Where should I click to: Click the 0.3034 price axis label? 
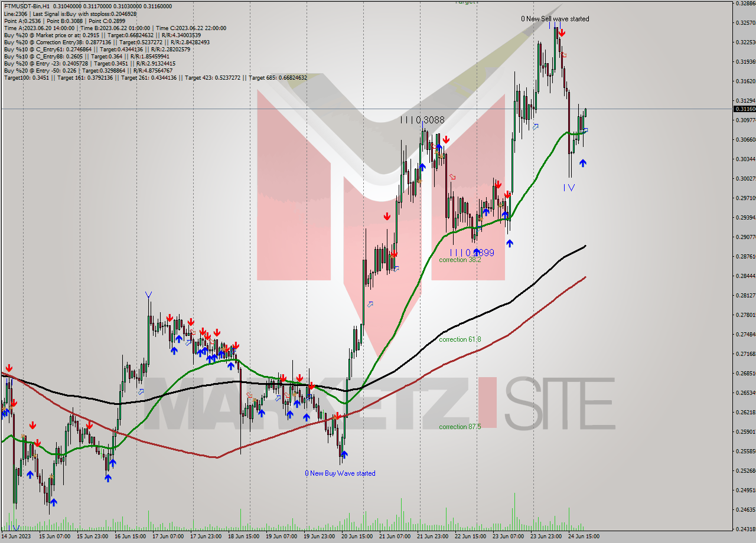[745, 159]
